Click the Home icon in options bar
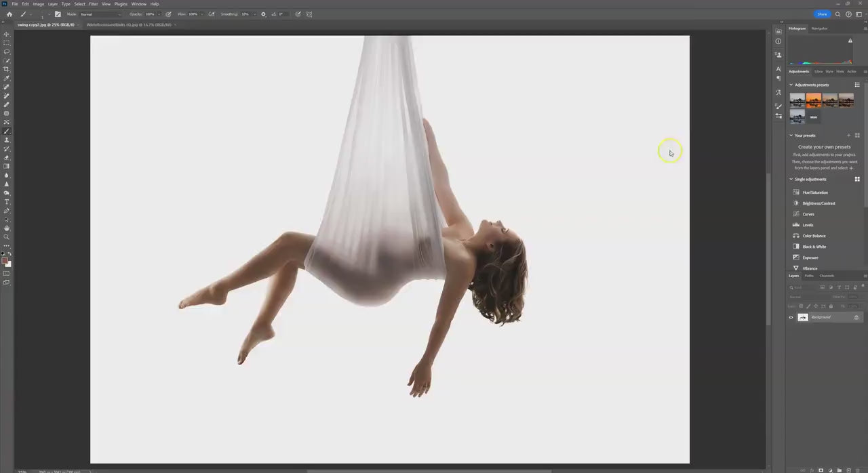Screen dimensions: 868x473 click(9, 14)
